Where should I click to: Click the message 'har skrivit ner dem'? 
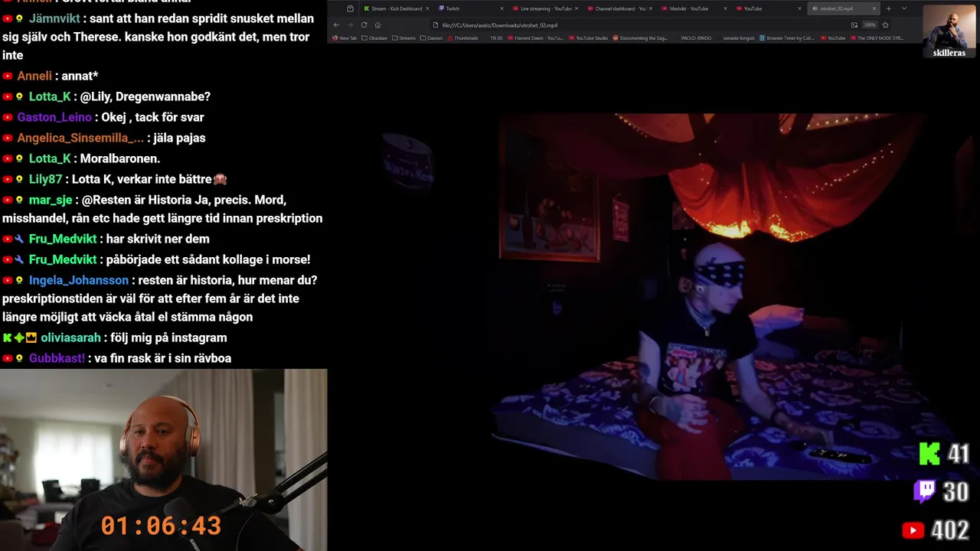pos(158,239)
